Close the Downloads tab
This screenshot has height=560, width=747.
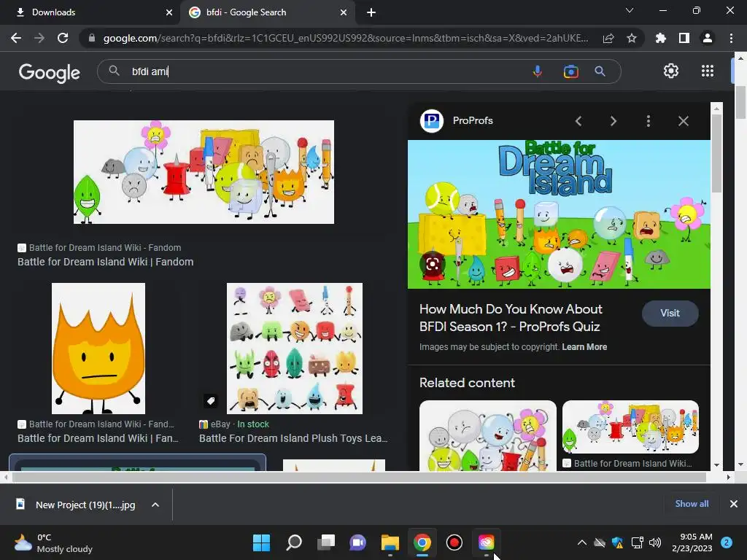(169, 12)
